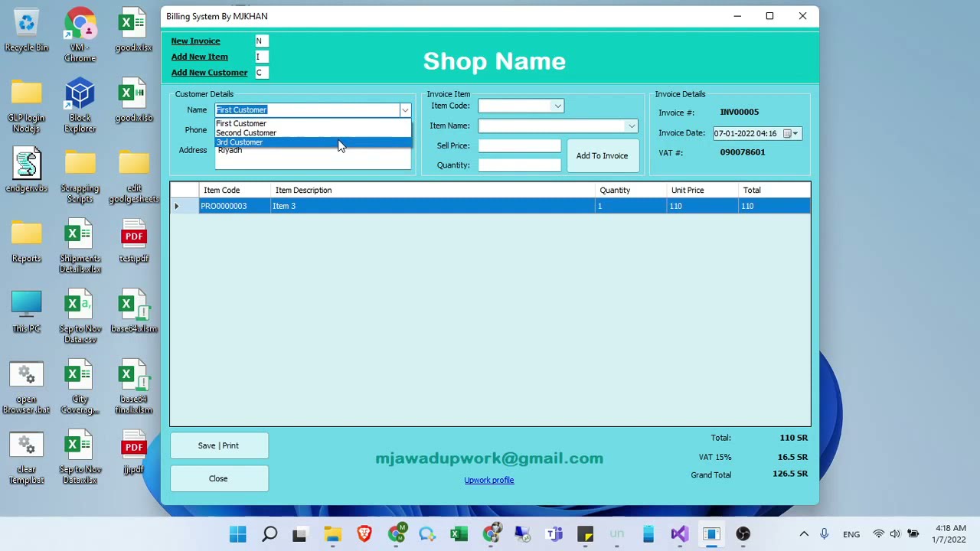Open the ENG language switcher
980x551 pixels.
click(x=851, y=534)
